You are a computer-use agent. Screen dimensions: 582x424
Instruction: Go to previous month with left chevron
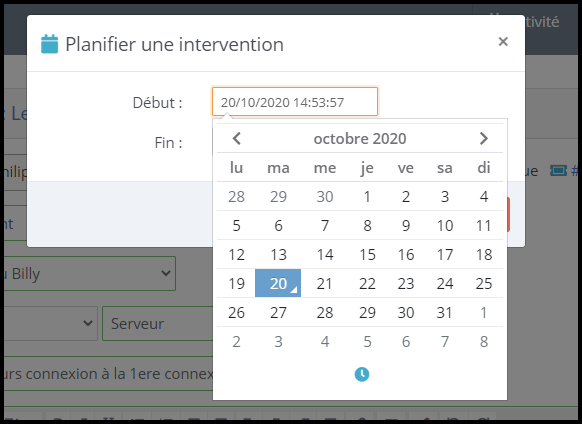point(236,138)
